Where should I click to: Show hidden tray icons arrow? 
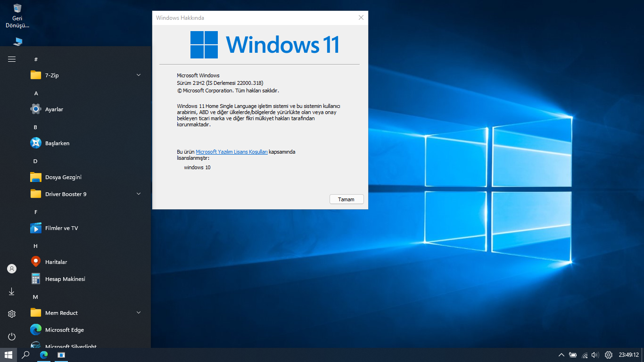pos(561,355)
